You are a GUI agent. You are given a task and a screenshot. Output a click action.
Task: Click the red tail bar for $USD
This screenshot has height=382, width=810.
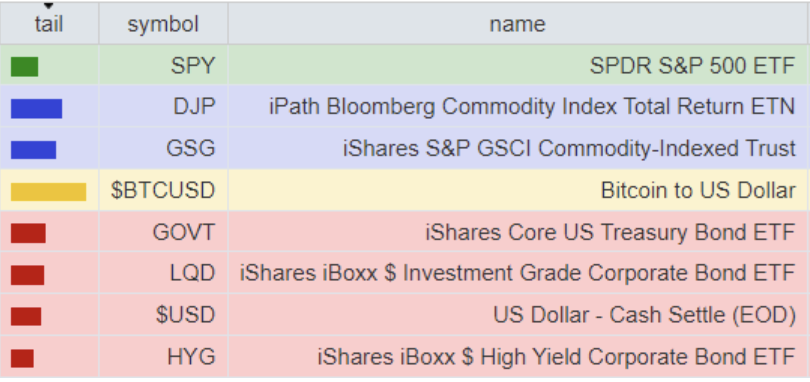pyautogui.click(x=26, y=316)
